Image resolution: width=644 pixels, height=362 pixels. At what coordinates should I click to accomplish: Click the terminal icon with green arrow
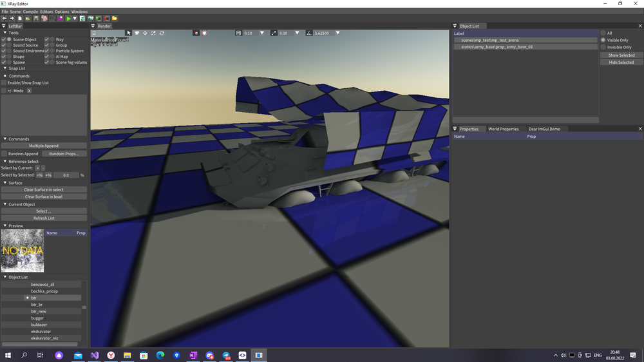tap(99, 19)
